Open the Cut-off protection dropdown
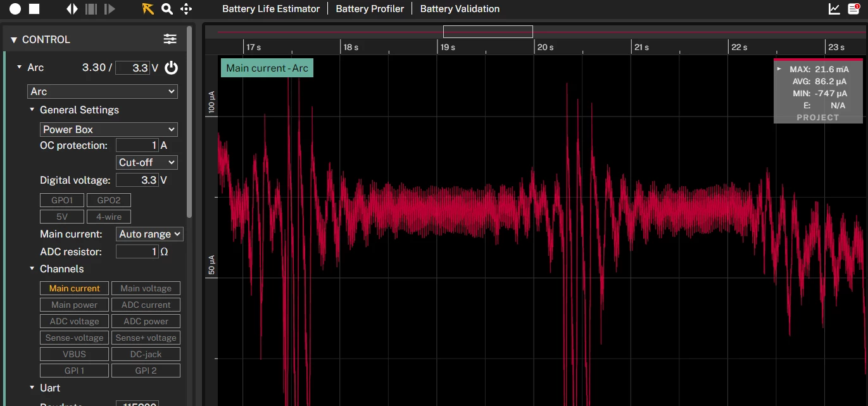 147,162
